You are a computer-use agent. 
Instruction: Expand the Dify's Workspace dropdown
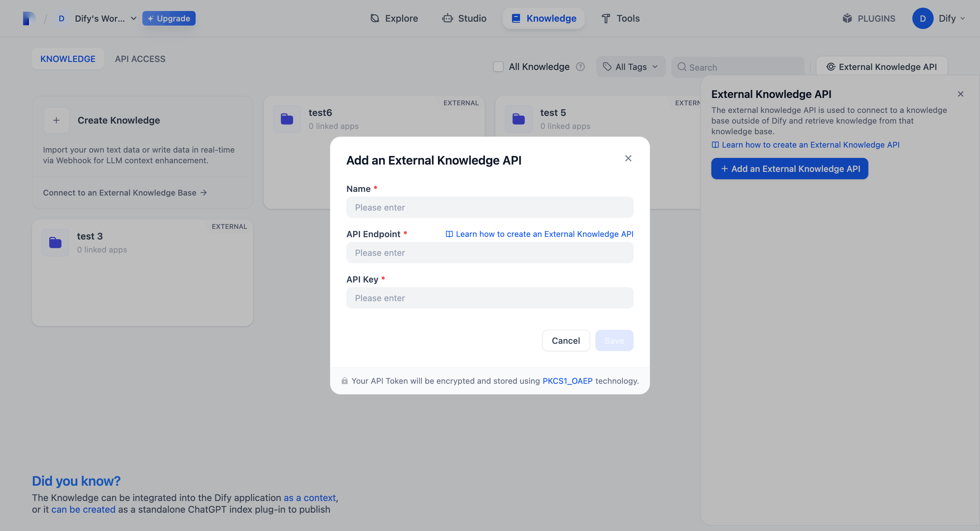134,18
